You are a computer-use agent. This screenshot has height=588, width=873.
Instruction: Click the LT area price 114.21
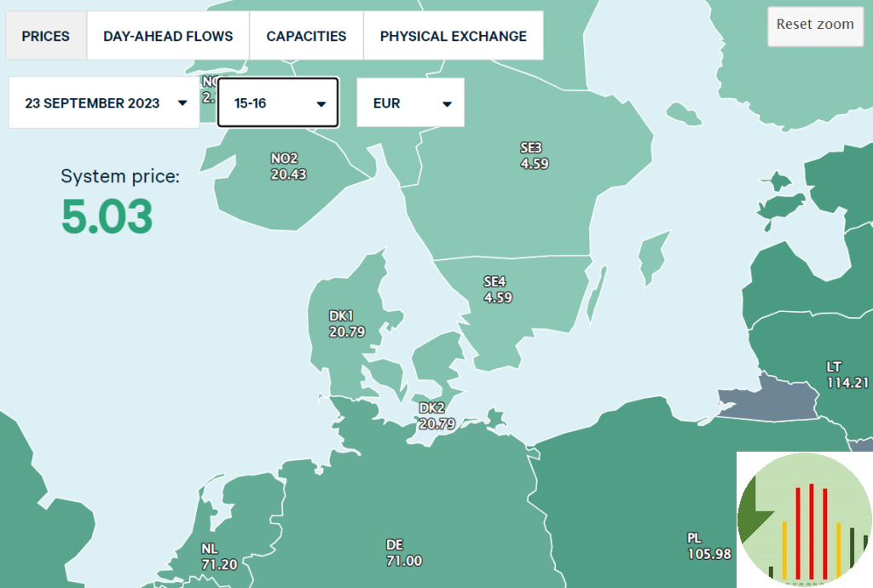click(847, 375)
